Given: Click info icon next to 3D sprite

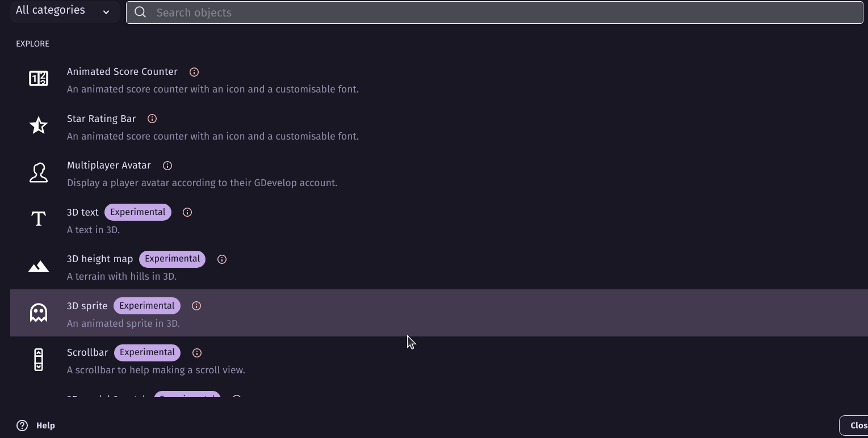Looking at the screenshot, I should click(x=196, y=306).
